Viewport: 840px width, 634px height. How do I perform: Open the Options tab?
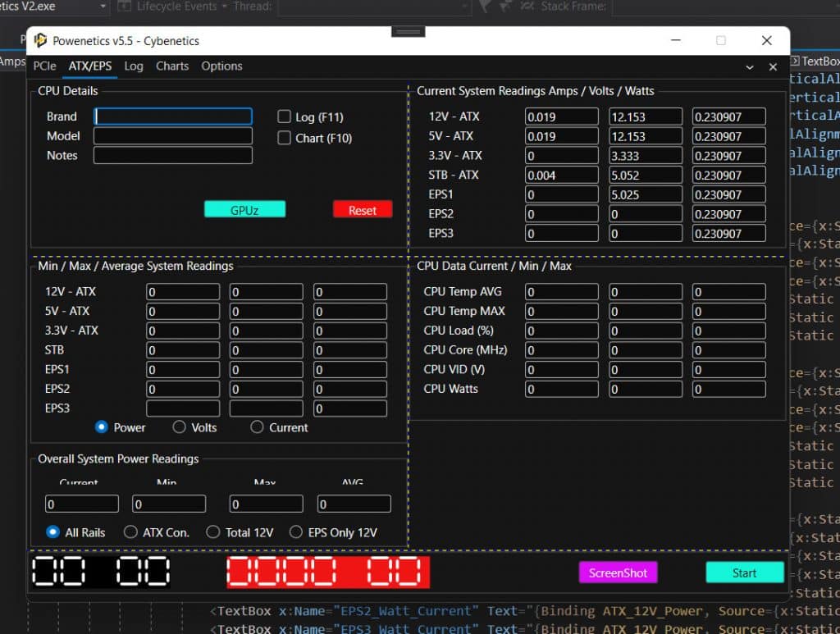[221, 66]
